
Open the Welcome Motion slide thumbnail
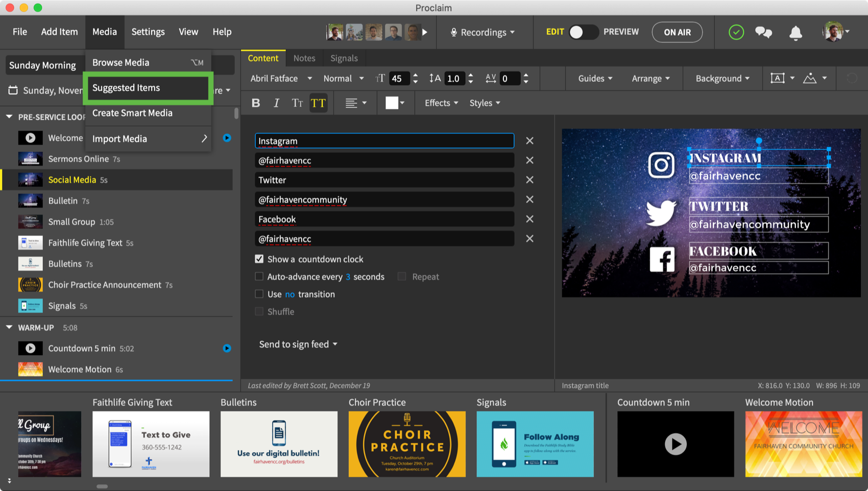pyautogui.click(x=804, y=444)
